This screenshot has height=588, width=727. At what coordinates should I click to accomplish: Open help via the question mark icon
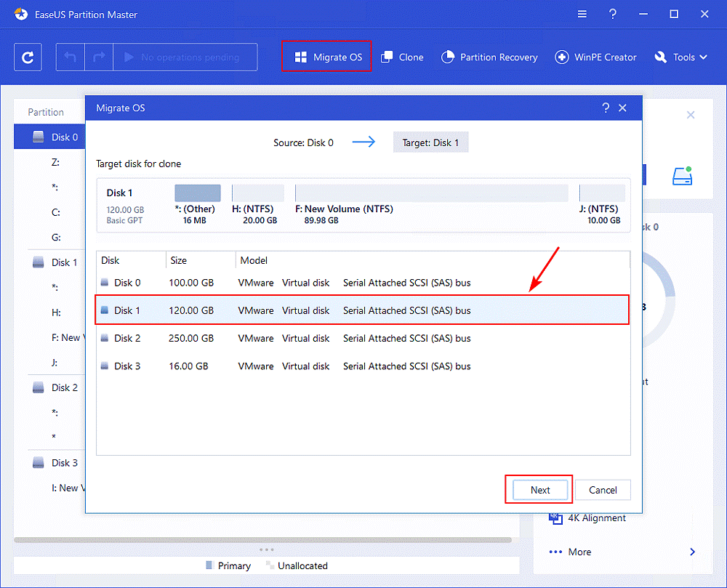click(x=612, y=14)
